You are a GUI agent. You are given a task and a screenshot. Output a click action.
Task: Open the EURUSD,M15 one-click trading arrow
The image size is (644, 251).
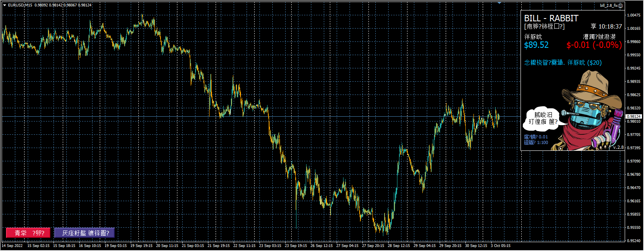tap(4, 5)
